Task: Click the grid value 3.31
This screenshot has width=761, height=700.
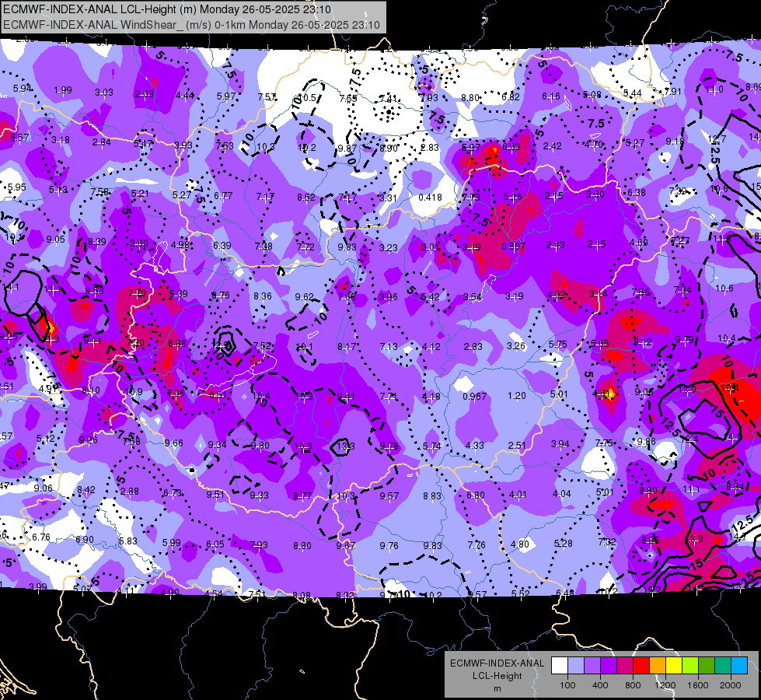Action: click(388, 198)
